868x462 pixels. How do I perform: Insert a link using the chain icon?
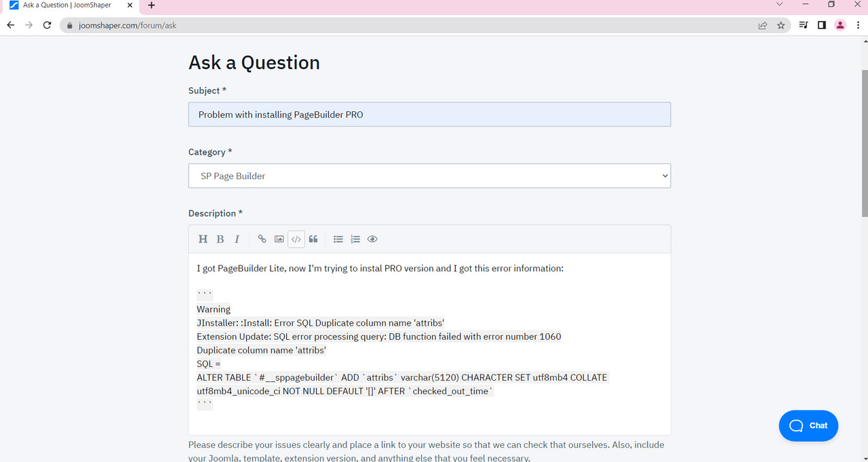coord(262,239)
